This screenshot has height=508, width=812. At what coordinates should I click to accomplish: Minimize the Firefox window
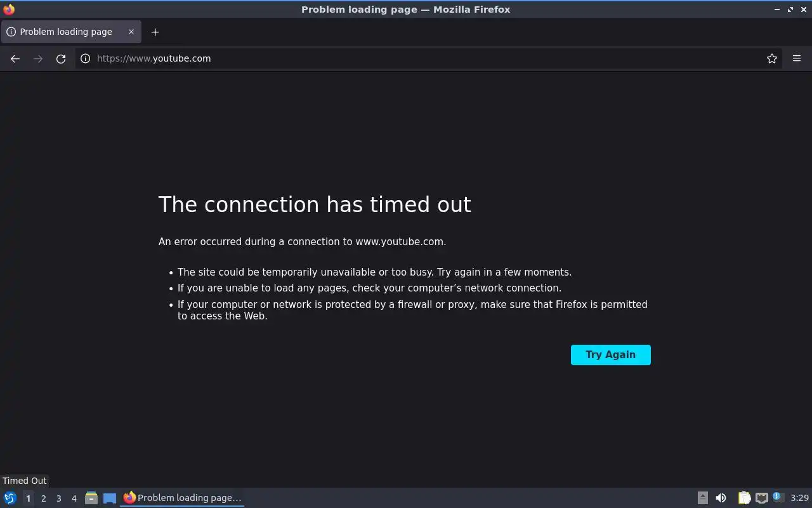point(777,9)
